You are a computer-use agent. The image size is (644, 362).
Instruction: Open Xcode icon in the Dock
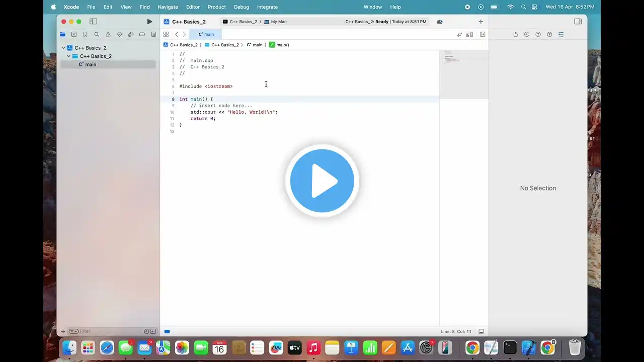pos(529,347)
